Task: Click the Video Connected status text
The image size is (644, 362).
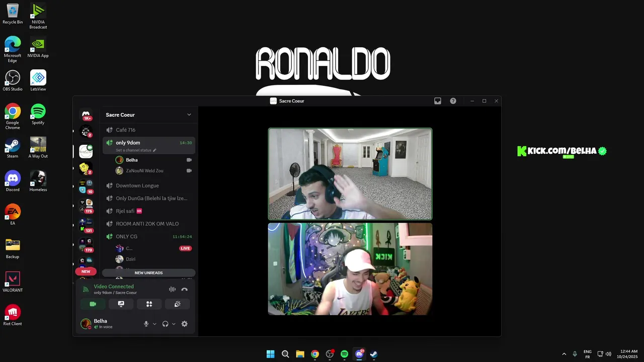Action: tap(114, 287)
